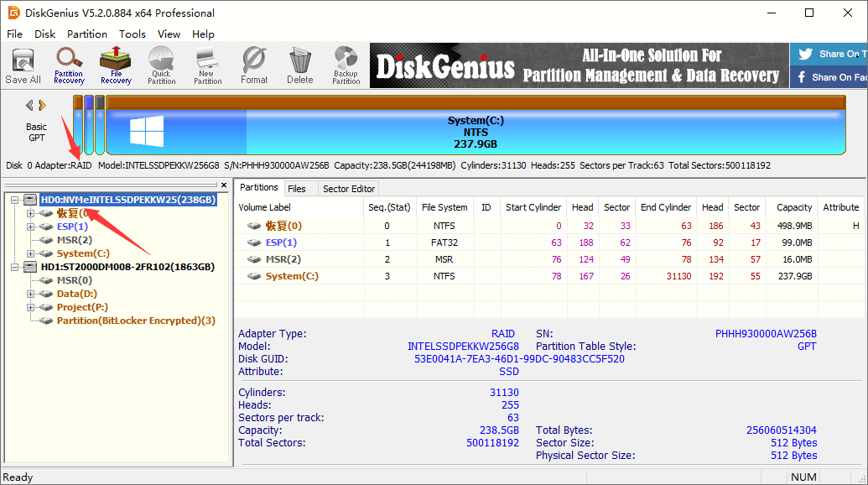868x485 pixels.
Task: Click the MSR(0) drive icon in tree
Action: [x=46, y=281]
